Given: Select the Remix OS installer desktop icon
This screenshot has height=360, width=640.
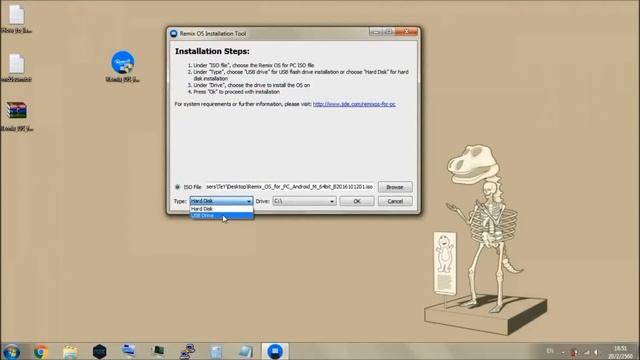Looking at the screenshot, I should tap(122, 67).
